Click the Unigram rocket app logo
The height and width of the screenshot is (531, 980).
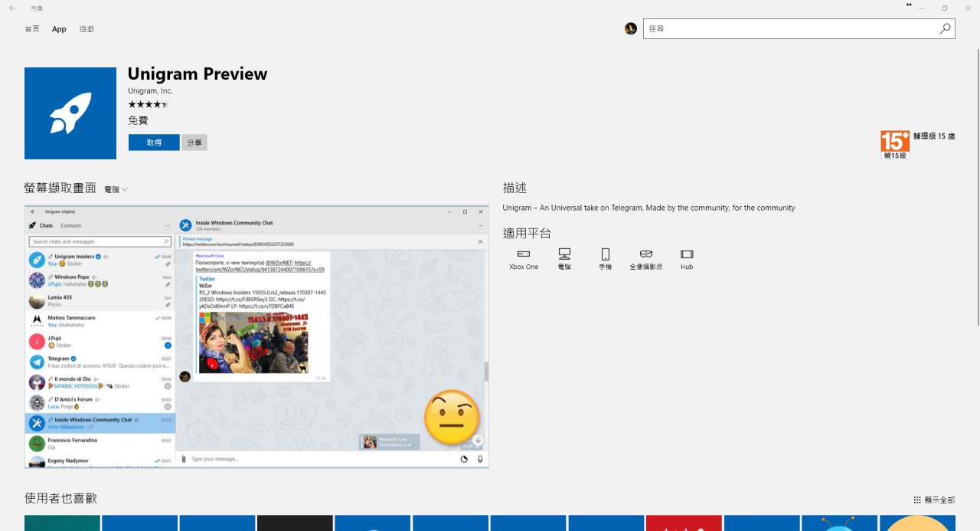pos(70,113)
